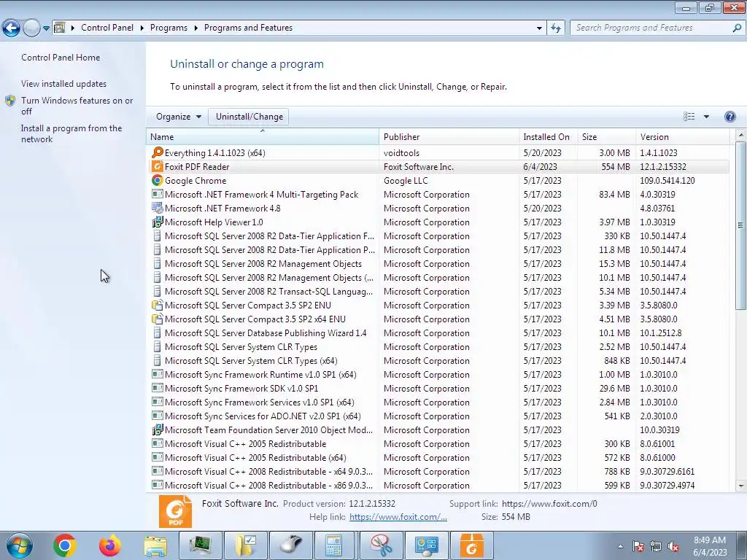This screenshot has height=560, width=747.
Task: Open Firefox from the taskbar
Action: point(110,545)
